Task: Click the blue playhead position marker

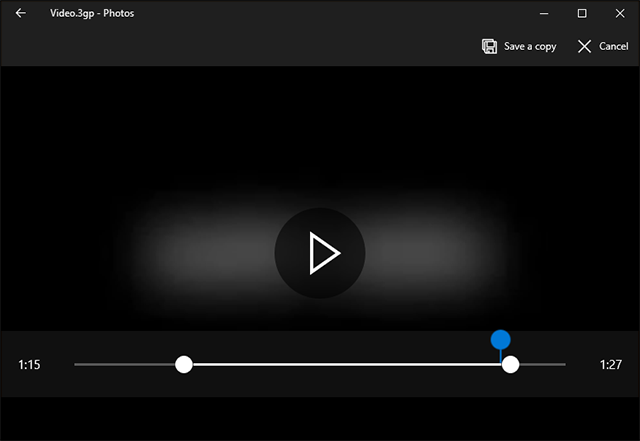Action: click(x=500, y=340)
